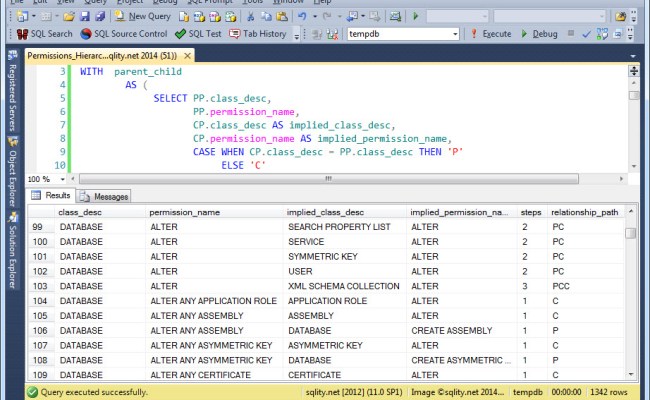This screenshot has width=650, height=400.
Task: Click the green Start arrow in top toolbar
Action: point(415,17)
